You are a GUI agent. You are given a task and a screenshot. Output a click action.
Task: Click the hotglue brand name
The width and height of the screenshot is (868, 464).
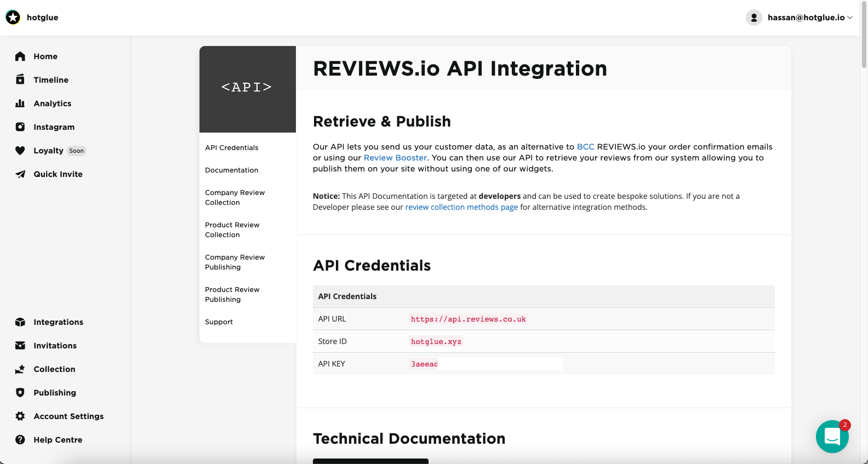(x=43, y=18)
